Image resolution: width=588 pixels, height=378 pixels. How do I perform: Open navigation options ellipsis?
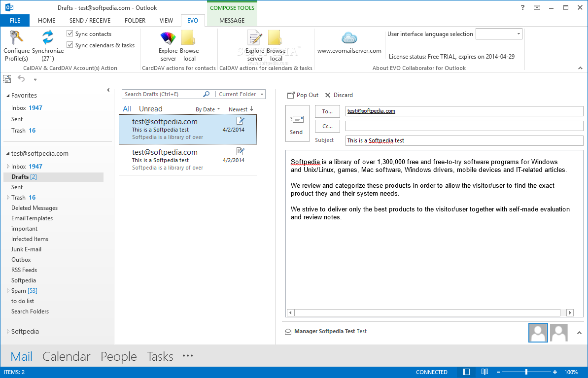pos(187,356)
